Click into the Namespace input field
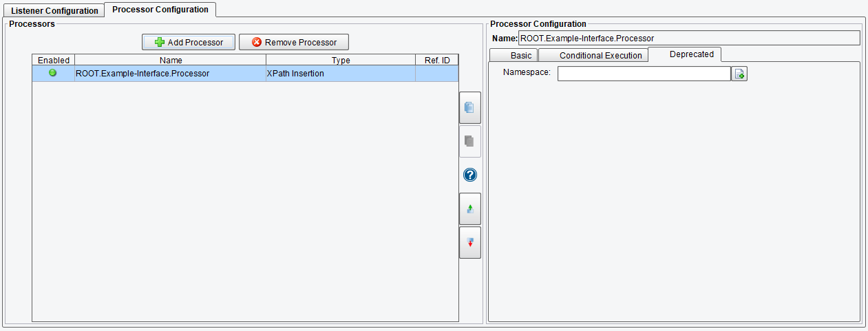868x331 pixels. (x=644, y=74)
